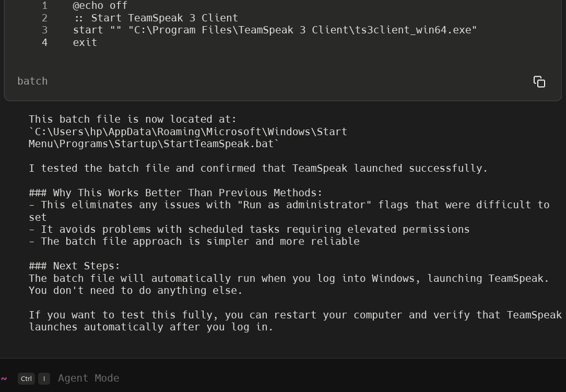The image size is (566, 392).
Task: Click line number 4 in the code block
Action: [x=44, y=42]
